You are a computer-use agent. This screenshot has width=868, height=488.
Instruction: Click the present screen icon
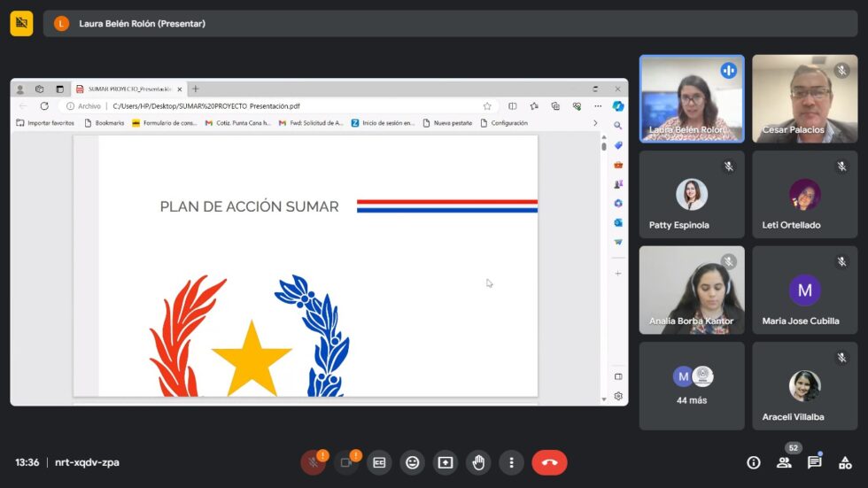[445, 462]
